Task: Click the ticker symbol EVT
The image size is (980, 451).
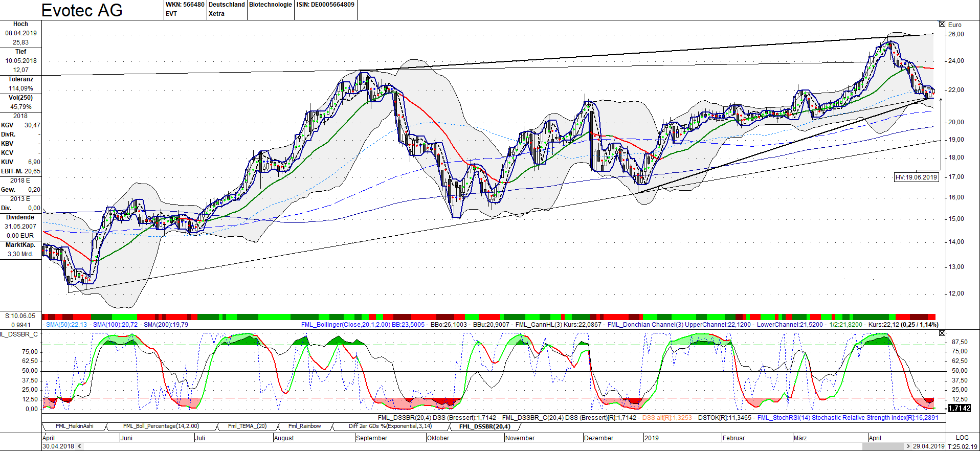Action: [171, 14]
